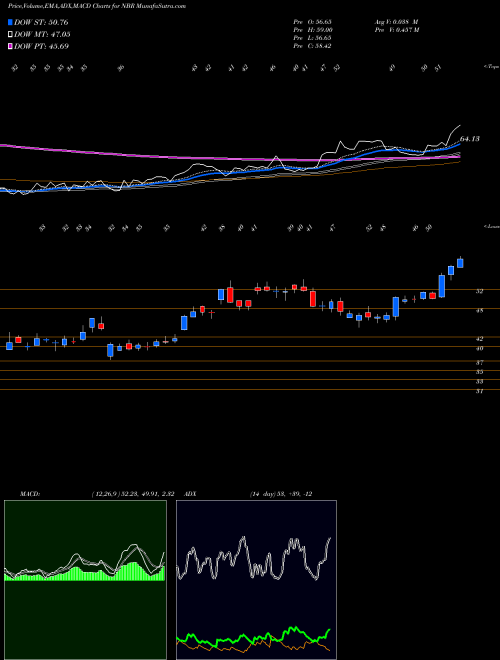Click the 35 price level label
The height and width of the screenshot is (660, 500).
click(x=479, y=372)
